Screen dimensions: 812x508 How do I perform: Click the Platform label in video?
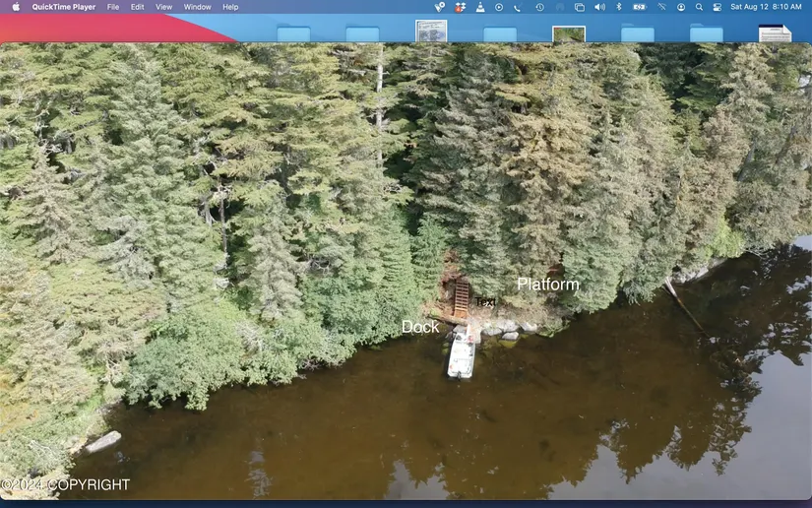(548, 285)
